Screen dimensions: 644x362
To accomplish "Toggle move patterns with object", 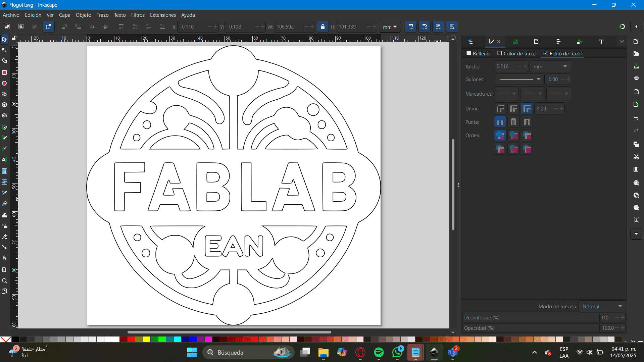I will click(452, 27).
